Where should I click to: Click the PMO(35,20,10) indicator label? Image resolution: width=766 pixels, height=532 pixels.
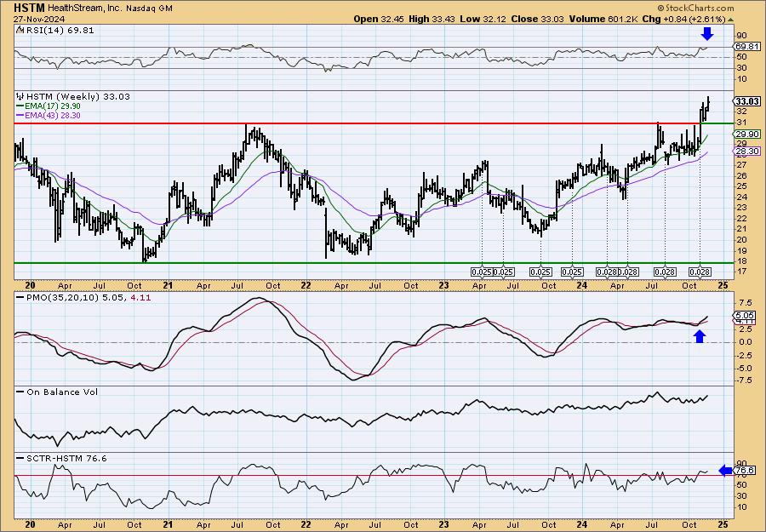(x=62, y=297)
